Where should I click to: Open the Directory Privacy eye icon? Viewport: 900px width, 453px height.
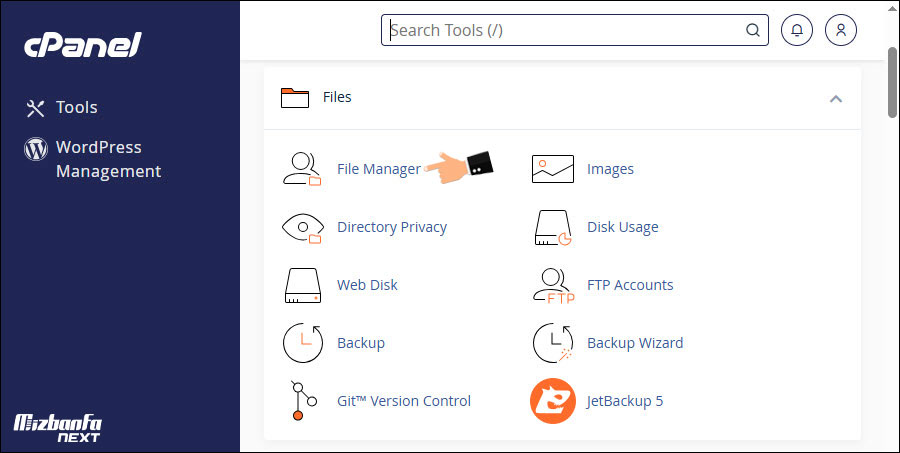point(302,227)
